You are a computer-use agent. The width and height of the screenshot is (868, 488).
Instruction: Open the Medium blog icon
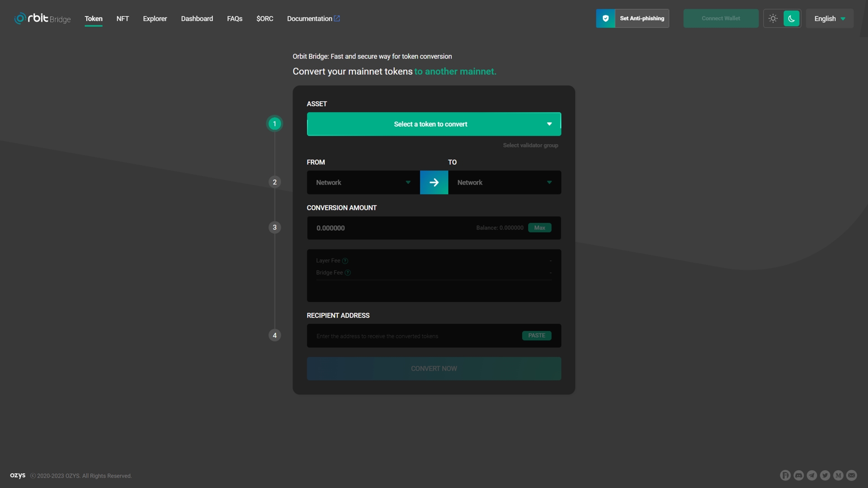pos(839,475)
